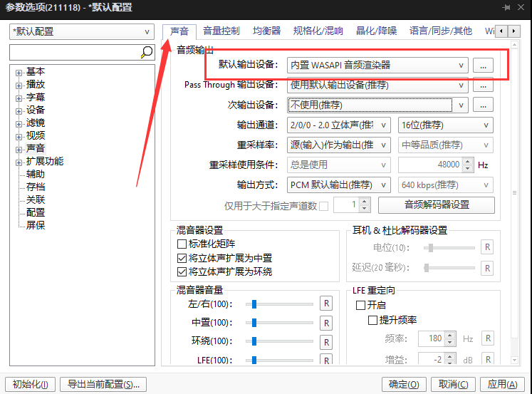Open 重采样率 dropdown
Viewport: 532px width, 394px height.
point(338,145)
